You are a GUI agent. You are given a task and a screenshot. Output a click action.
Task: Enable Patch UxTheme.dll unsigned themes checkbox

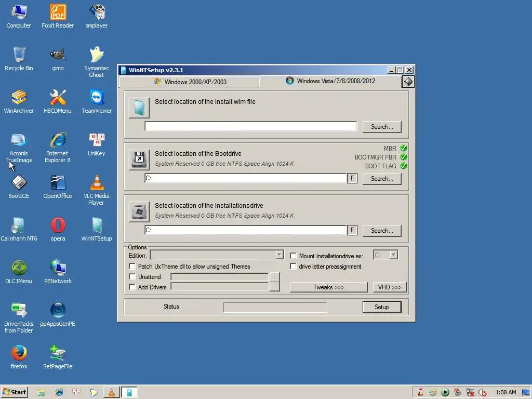[132, 267]
